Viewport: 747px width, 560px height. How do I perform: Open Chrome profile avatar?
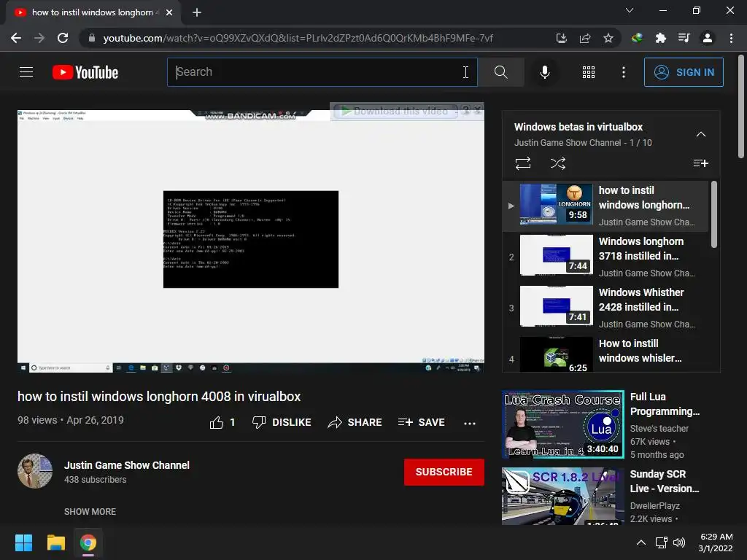pos(708,38)
